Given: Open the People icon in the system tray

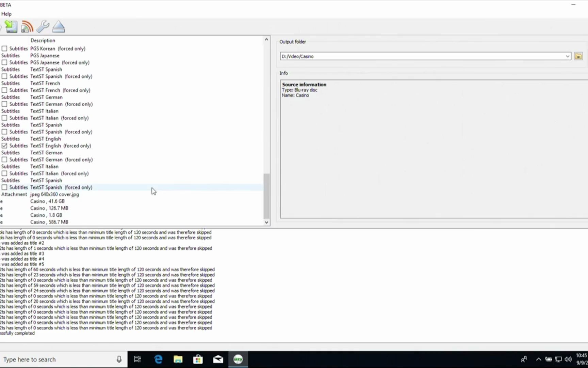Looking at the screenshot, I should coord(524,359).
